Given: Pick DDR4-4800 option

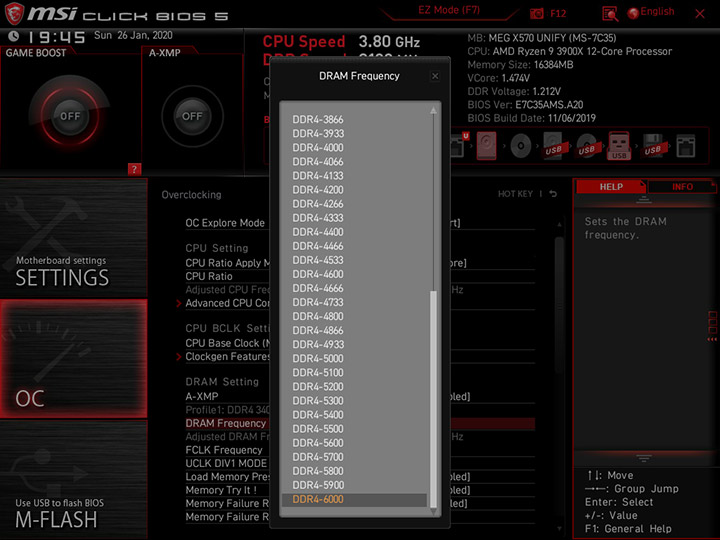Looking at the screenshot, I should (x=318, y=317).
